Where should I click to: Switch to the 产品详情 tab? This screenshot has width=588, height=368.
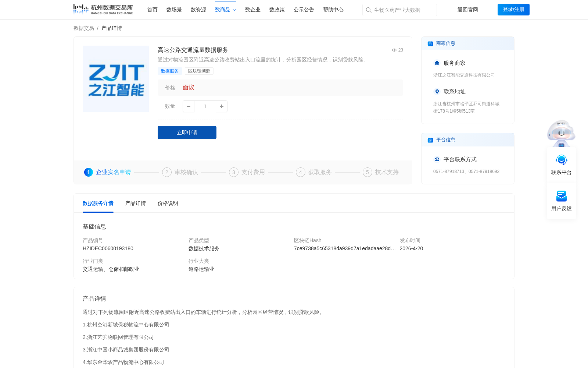coord(136,203)
